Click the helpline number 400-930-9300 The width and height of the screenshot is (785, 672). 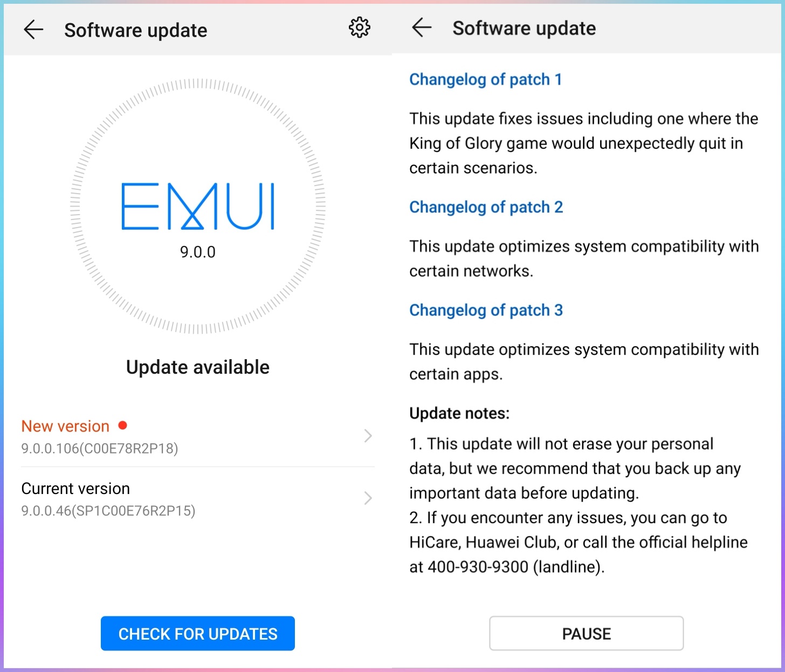(477, 567)
